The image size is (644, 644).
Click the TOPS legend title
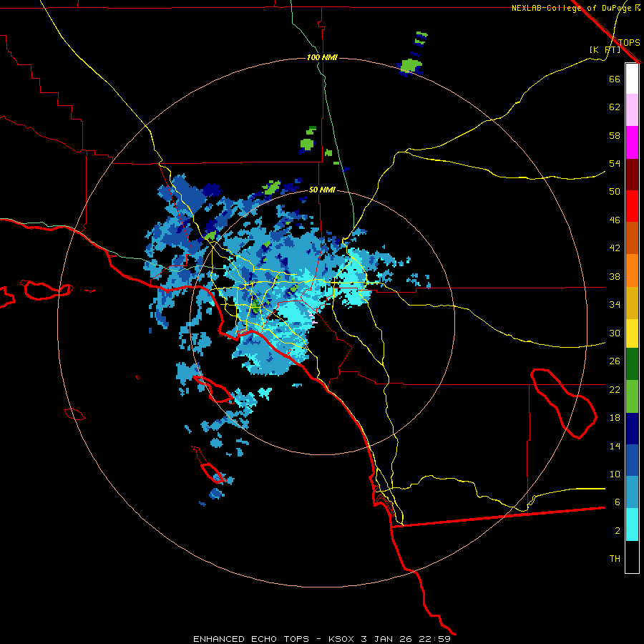tap(629, 42)
